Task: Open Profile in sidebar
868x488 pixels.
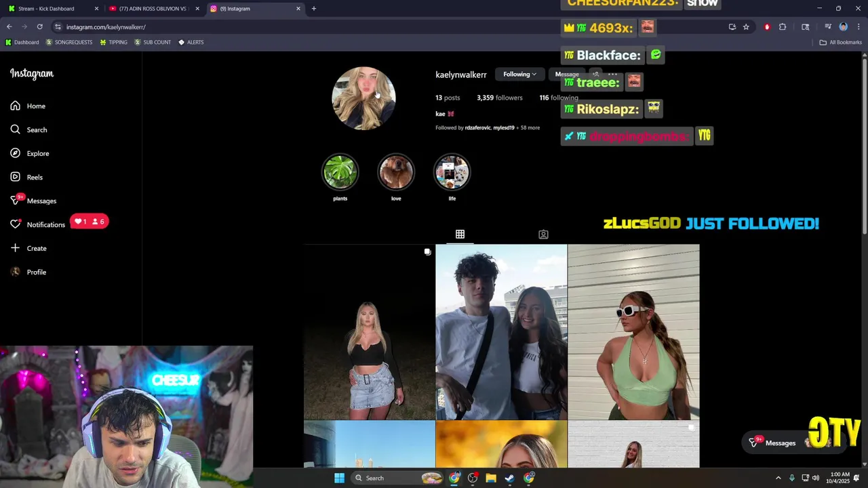Action: click(x=28, y=272)
